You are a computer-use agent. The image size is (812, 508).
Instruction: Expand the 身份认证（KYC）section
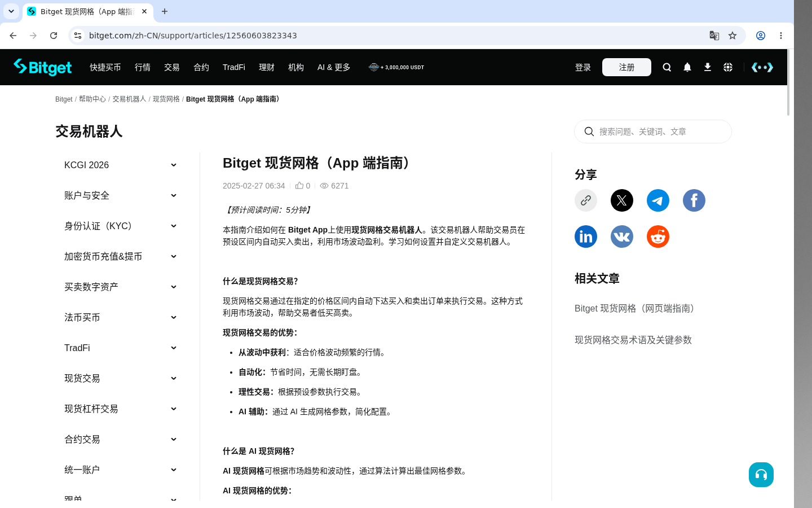point(121,226)
